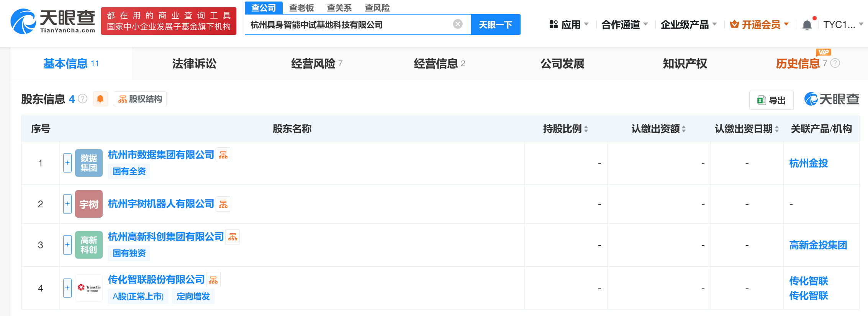
Task: Open the 杭州高新科创集团有限公司 link
Action: click(x=166, y=237)
